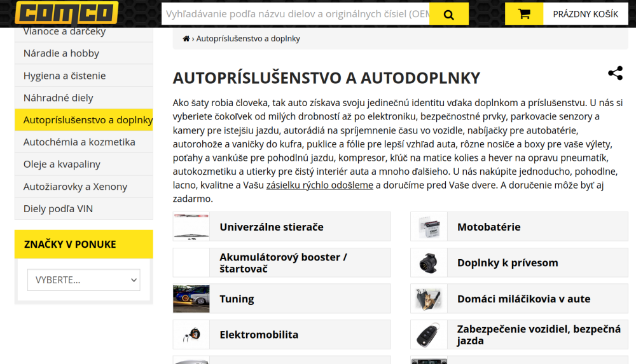Select Hygiena a čistenie menu item
This screenshot has width=636, height=364.
84,76
